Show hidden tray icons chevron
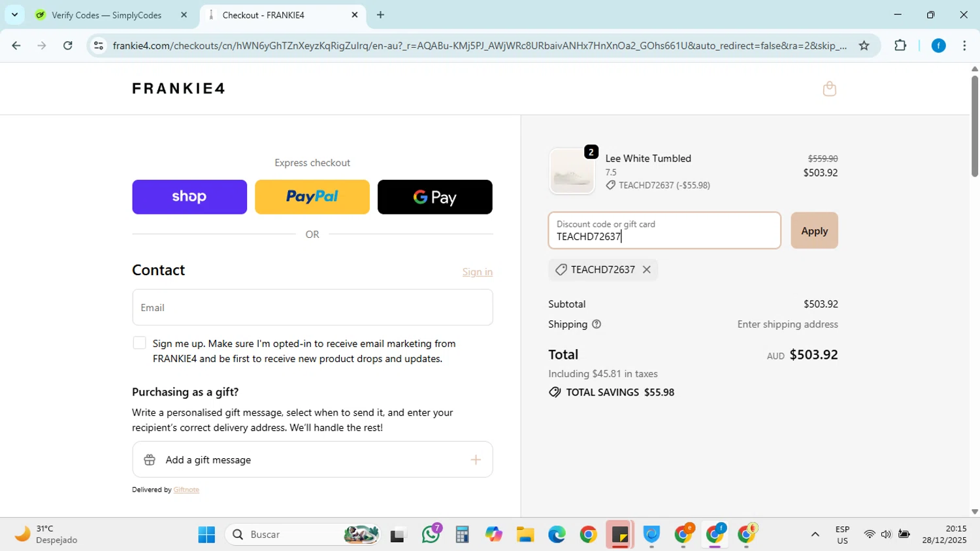The image size is (980, 551). (x=815, y=535)
